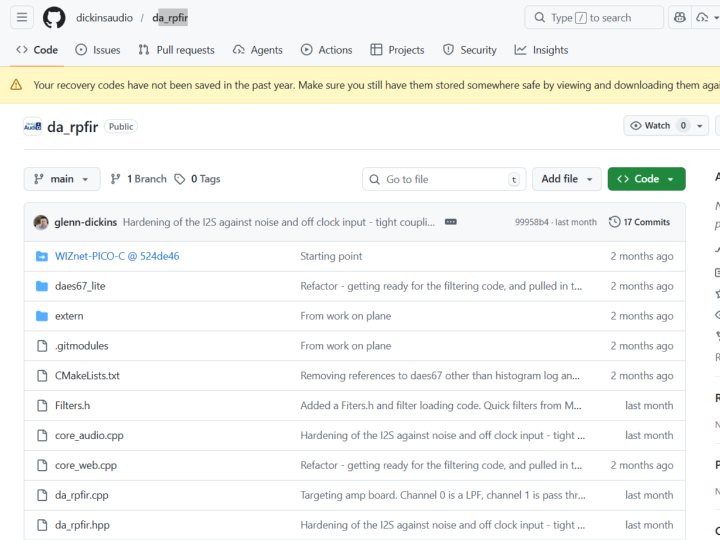This screenshot has width=720, height=540.
Task: Open the daes67_lite folder
Action: click(80, 286)
